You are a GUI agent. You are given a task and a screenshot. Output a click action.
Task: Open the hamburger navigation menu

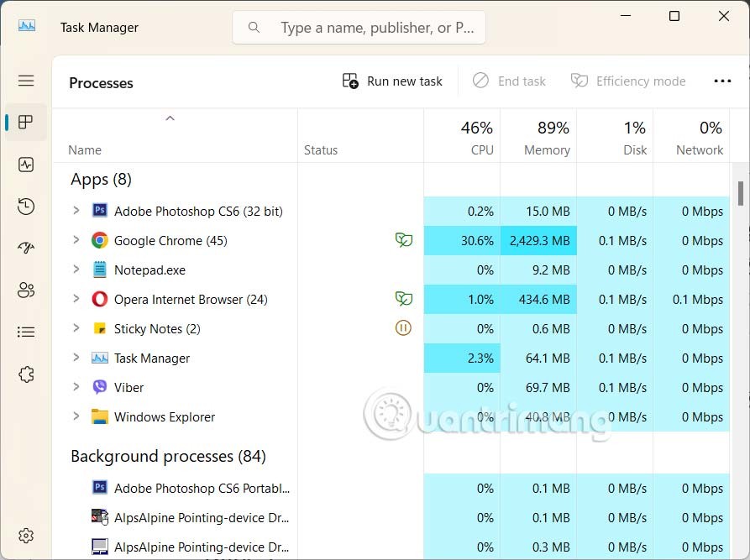[x=26, y=81]
